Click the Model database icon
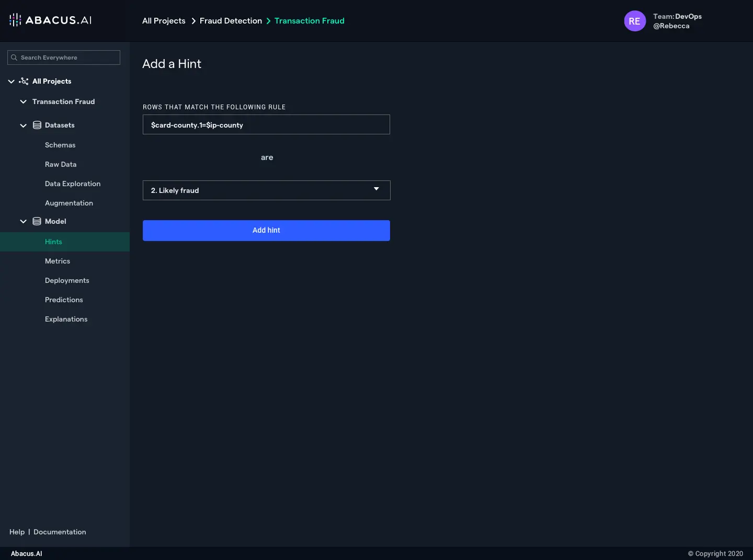 pyautogui.click(x=37, y=221)
